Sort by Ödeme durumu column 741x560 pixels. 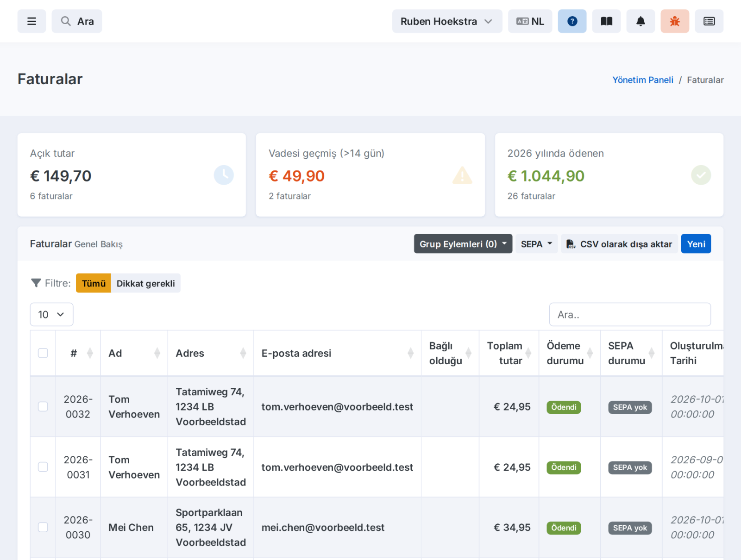[570, 353]
